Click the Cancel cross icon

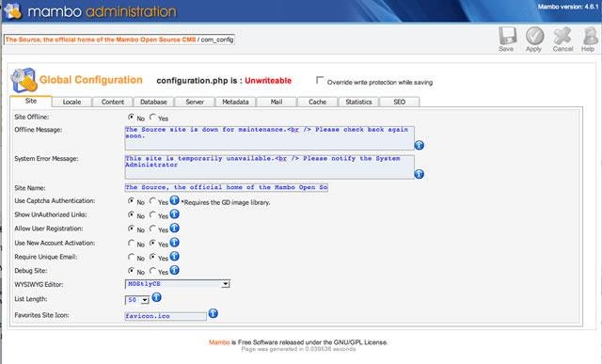tap(562, 36)
